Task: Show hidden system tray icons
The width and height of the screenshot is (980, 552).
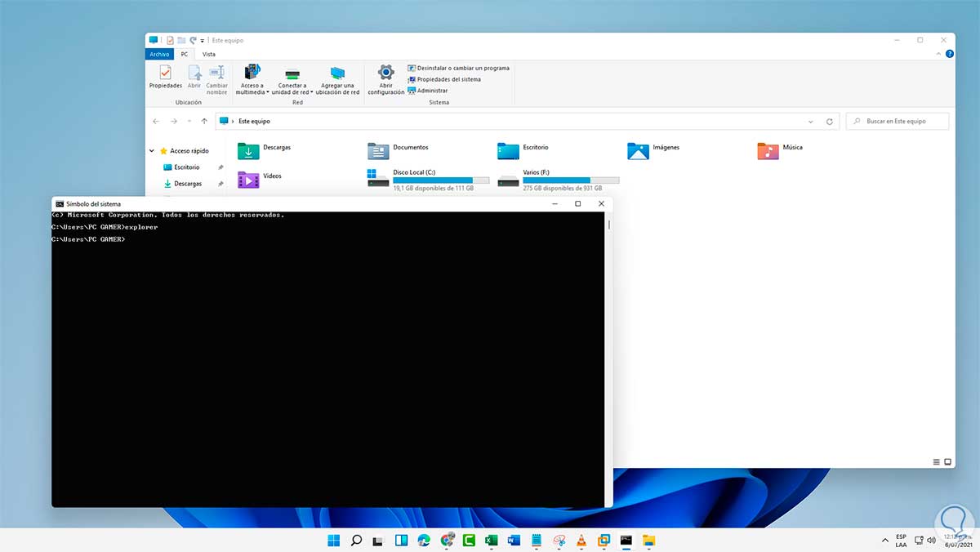Action: (x=887, y=541)
